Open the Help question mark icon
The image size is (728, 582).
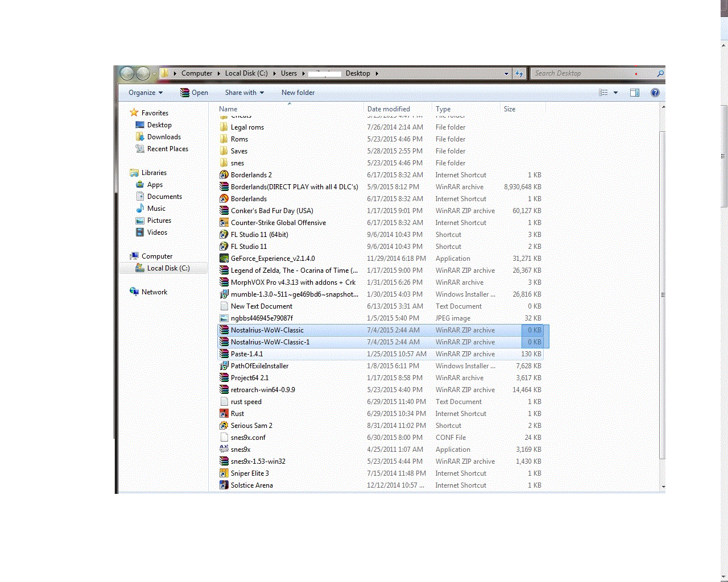point(655,93)
